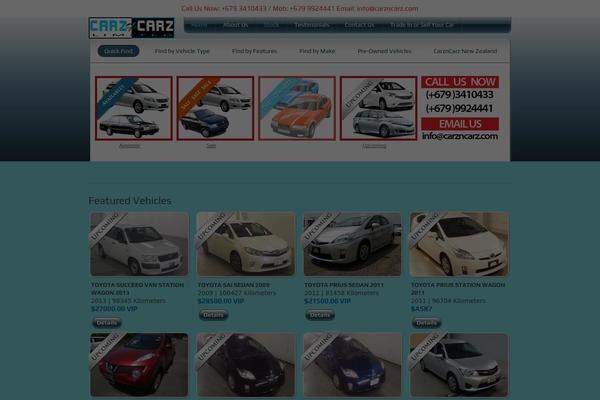600x400 pixels.
Task: Open Toyota Succeed Van Station Wagon title
Action: point(137,289)
